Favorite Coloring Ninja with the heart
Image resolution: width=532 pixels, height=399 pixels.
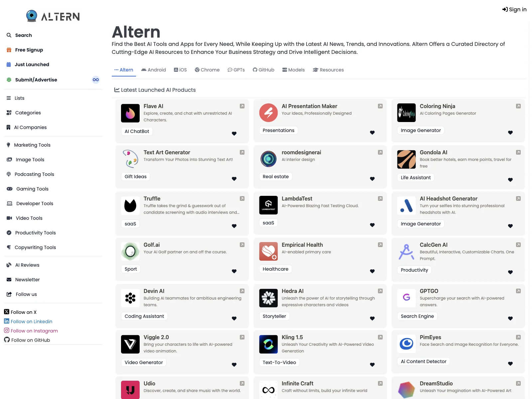pos(510,133)
